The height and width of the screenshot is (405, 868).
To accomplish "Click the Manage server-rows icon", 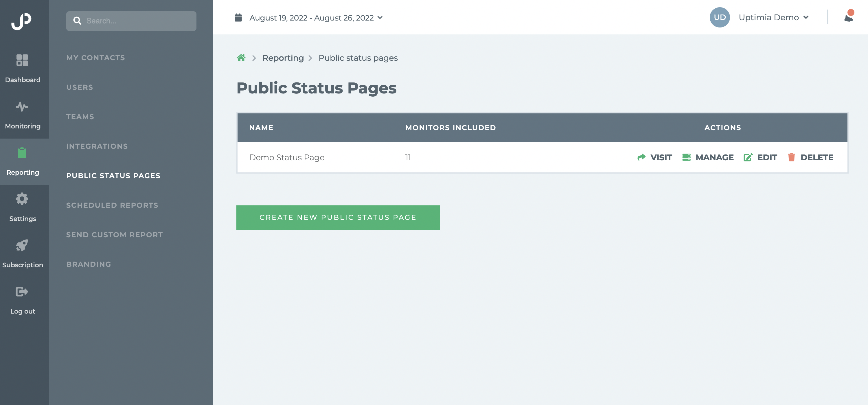I will [686, 157].
